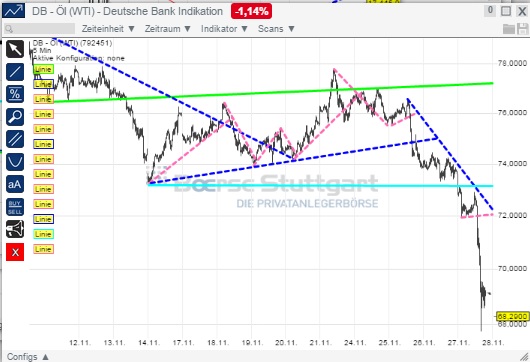Open the BUY SELL trading tool
Screen dimensions: 530x362
tap(15, 207)
